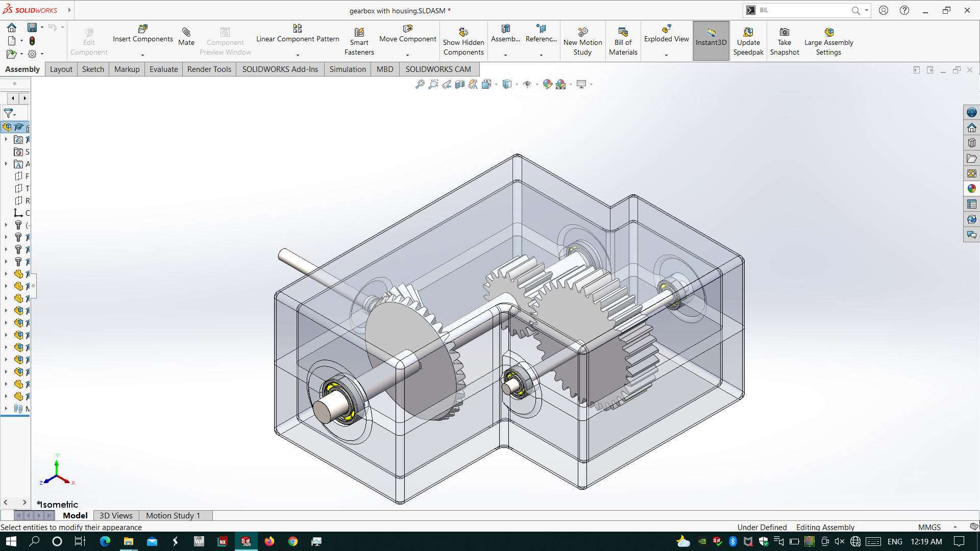Click MMGS unit system in status bar
Viewport: 980px width, 551px height.
(x=929, y=527)
